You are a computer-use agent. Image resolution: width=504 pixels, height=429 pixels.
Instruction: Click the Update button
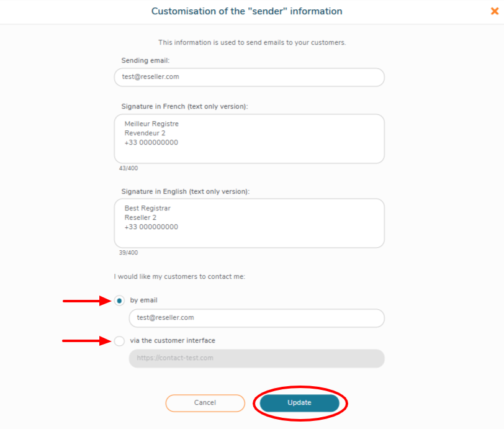(x=299, y=403)
